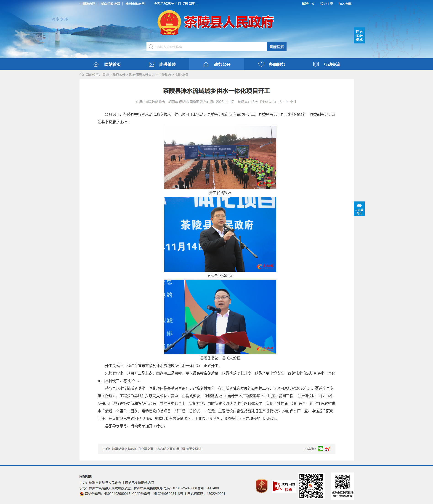Viewport: 433px width, 504px height.
Task: Go to 办事服务 nav menu
Action: pos(271,64)
